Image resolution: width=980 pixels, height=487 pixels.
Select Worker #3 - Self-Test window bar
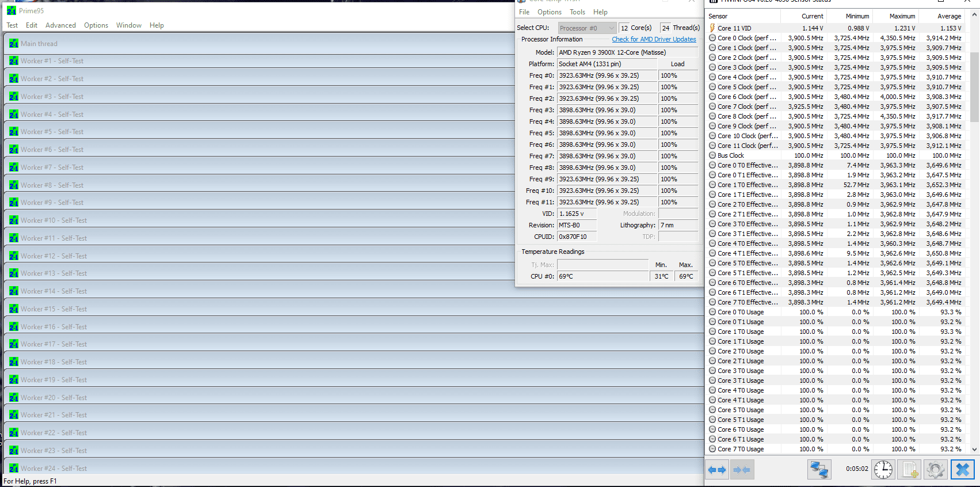(259, 96)
